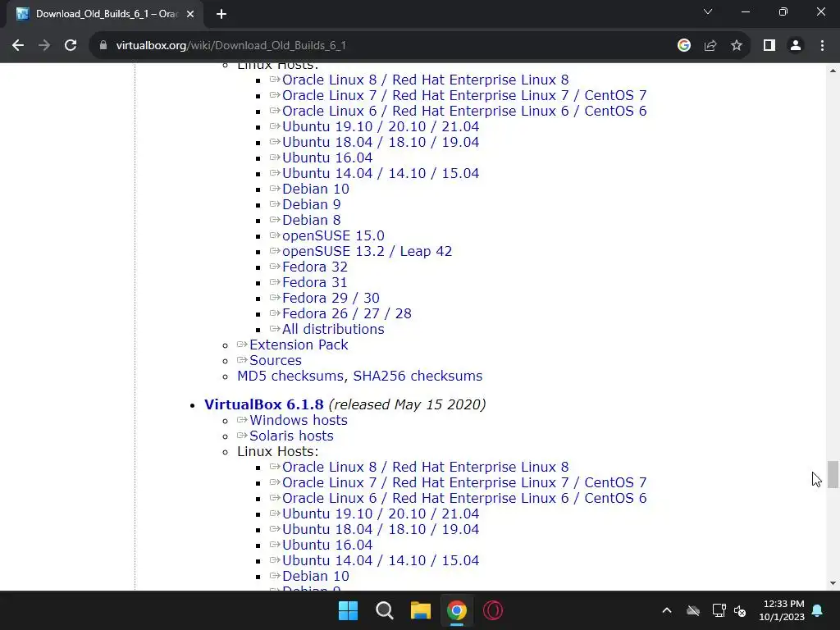This screenshot has width=840, height=630.
Task: Bookmark this tab with star icon
Action: coord(737,46)
